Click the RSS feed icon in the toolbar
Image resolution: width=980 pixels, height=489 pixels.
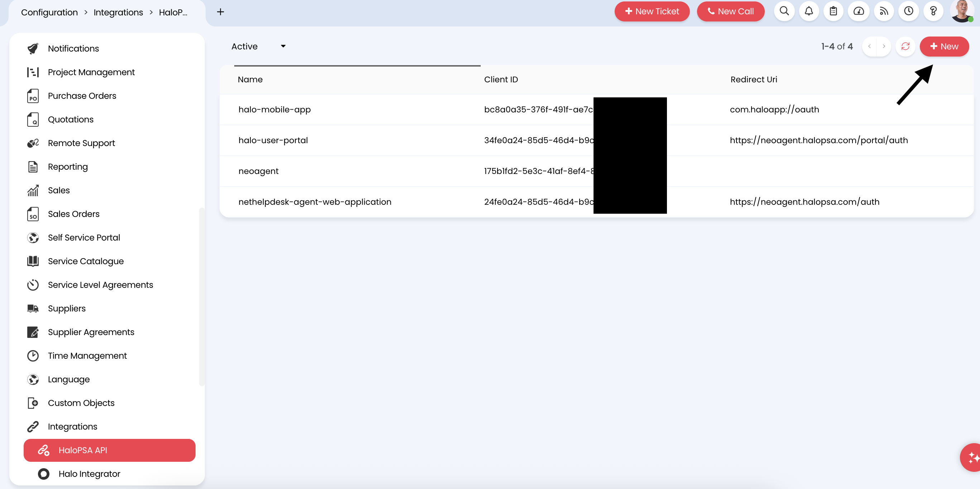(884, 11)
